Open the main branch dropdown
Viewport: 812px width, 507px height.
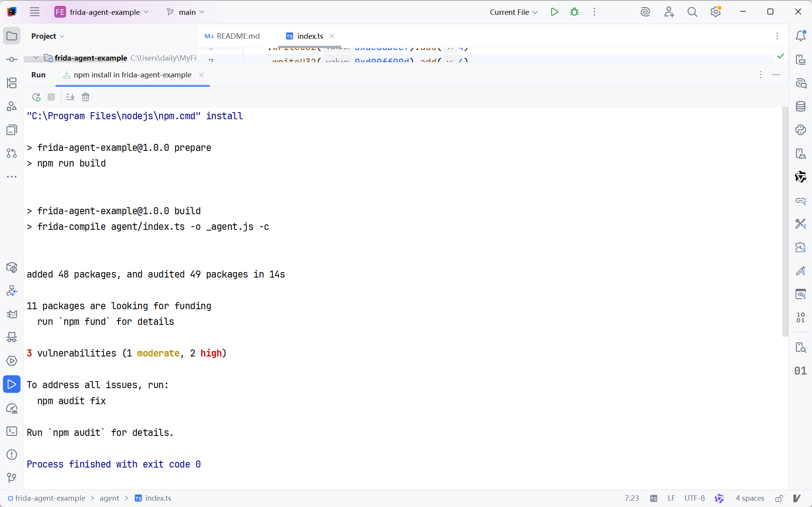tap(186, 12)
